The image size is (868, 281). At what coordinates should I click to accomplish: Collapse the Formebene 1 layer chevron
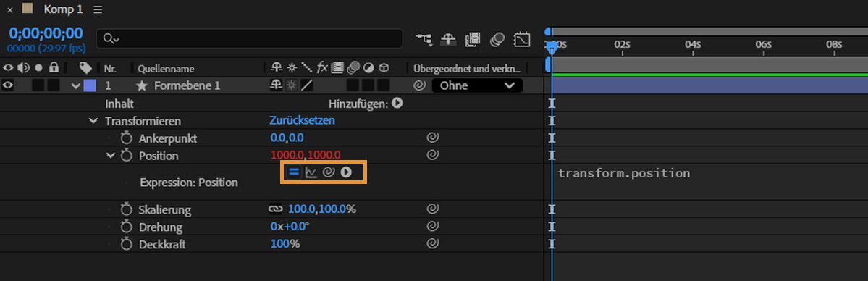pyautogui.click(x=76, y=86)
